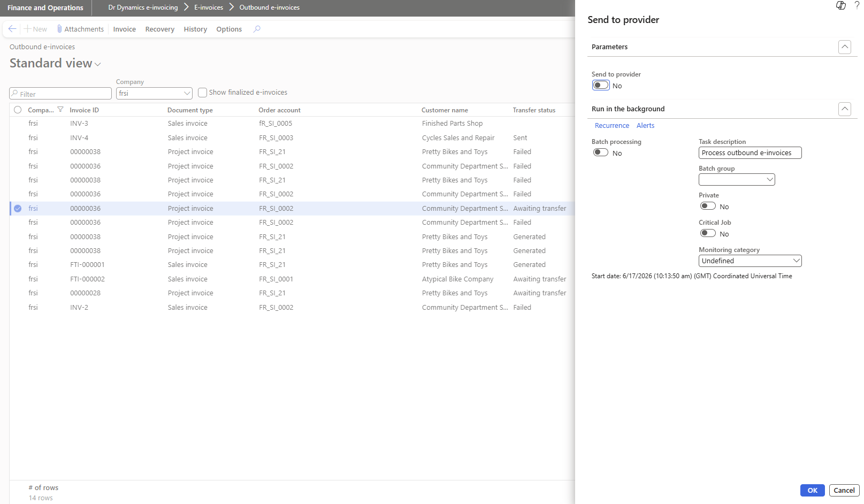Screen dimensions: 864x504
Task: Toggle the Critical Job switch
Action: (708, 233)
